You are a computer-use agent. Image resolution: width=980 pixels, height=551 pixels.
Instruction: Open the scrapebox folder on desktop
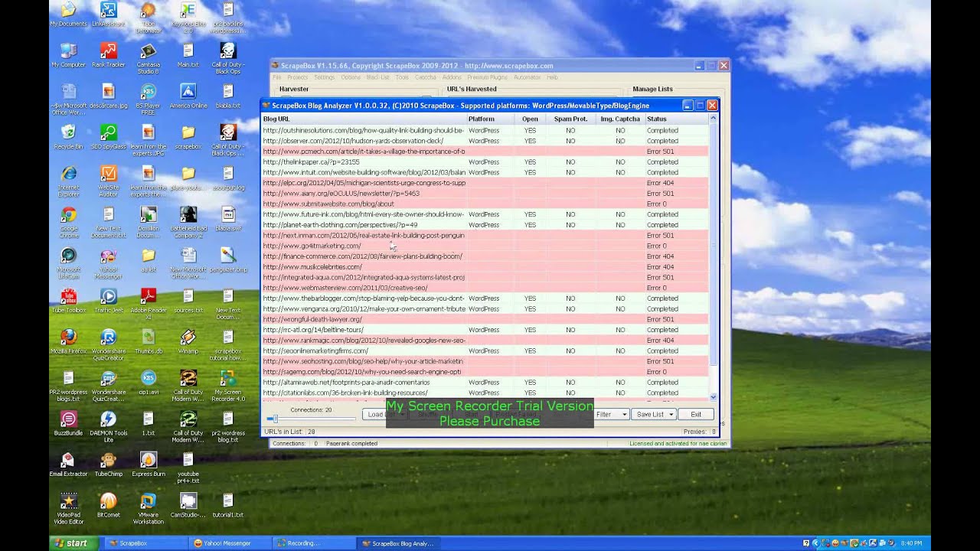point(188,138)
